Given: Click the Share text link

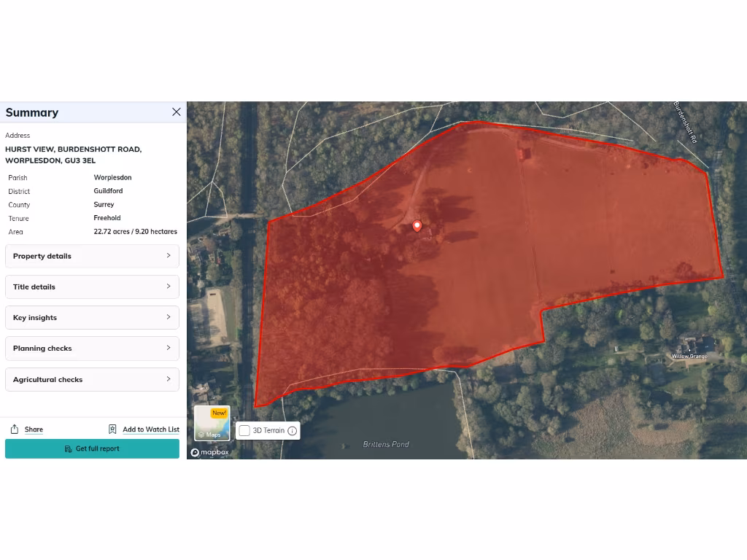Looking at the screenshot, I should tap(34, 429).
